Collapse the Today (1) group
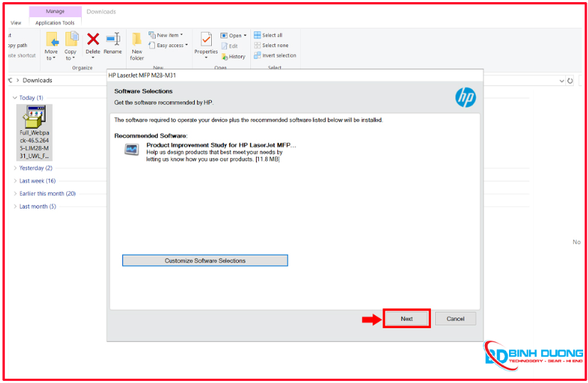This screenshot has width=588, height=383. click(x=15, y=98)
